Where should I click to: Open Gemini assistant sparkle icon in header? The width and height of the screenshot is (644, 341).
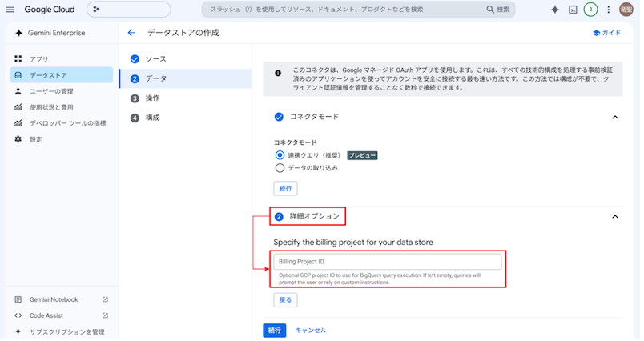pos(555,10)
